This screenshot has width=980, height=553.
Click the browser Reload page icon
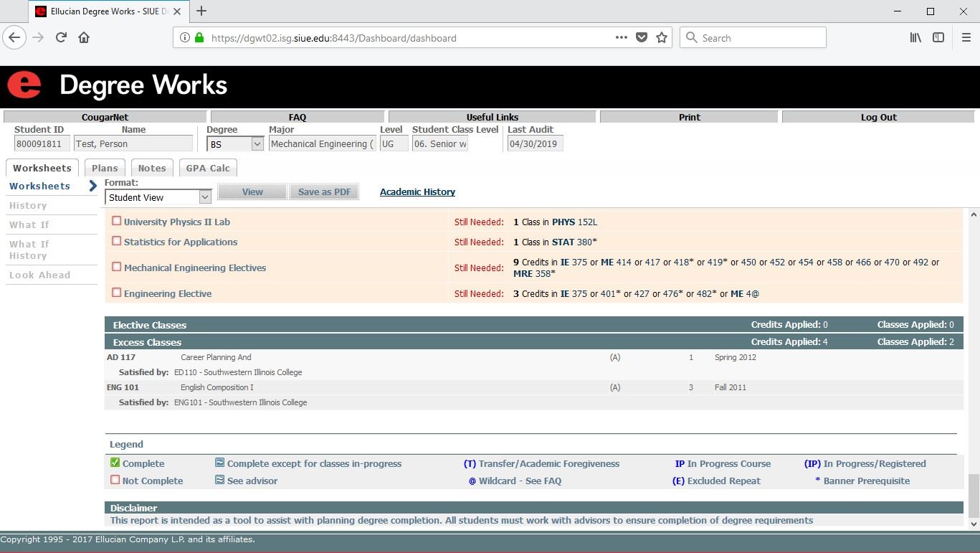tap(62, 38)
